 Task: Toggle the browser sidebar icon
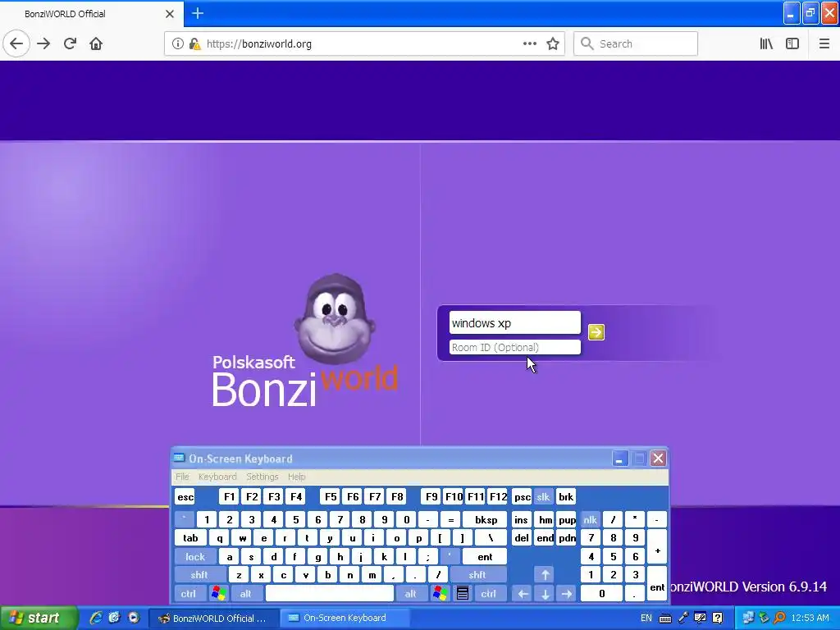[792, 44]
